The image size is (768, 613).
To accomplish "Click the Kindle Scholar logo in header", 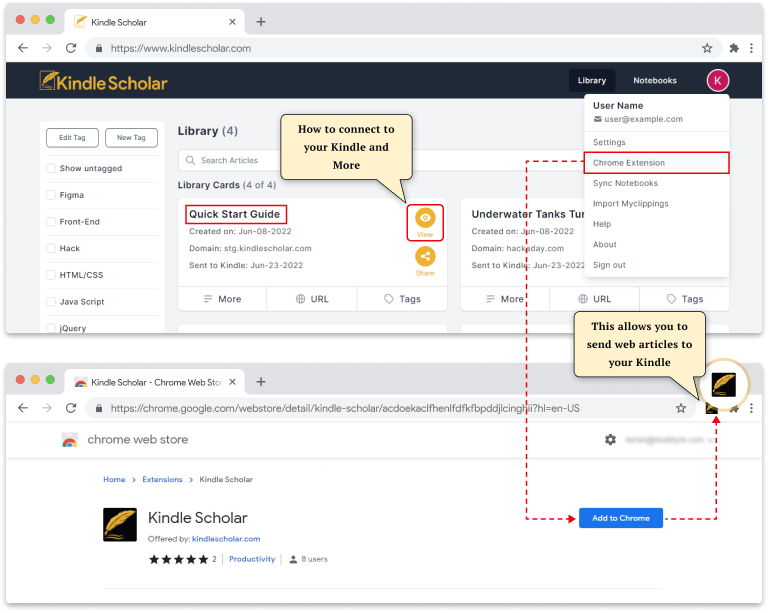I will pos(103,81).
